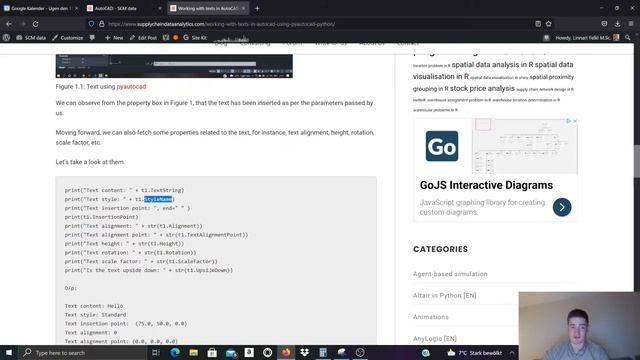
Task: Click the spatial data analysis in R tag
Action: tap(492, 64)
